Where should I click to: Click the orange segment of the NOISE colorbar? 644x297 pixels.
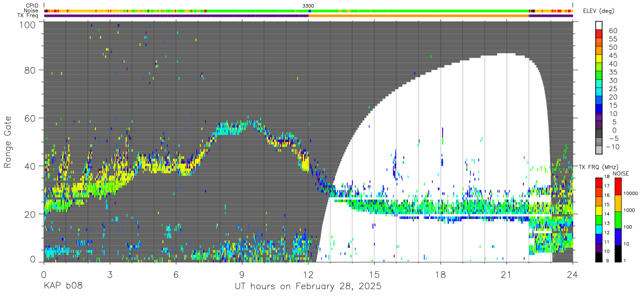pyautogui.click(x=617, y=203)
